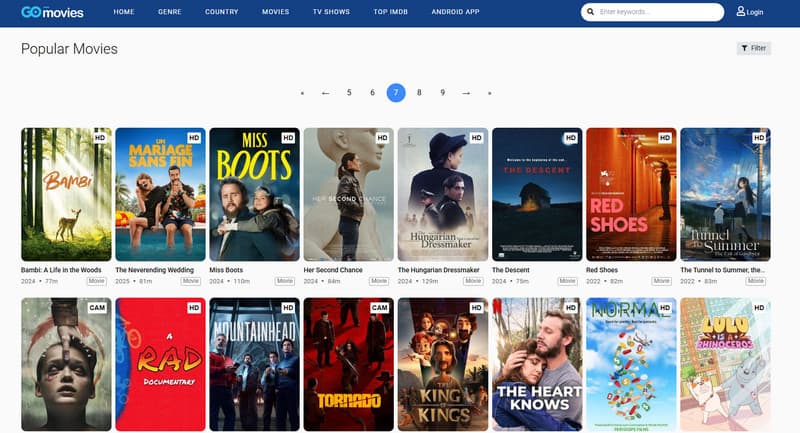The image size is (800, 433).
Task: Open the Red Shoes poster
Action: click(631, 194)
